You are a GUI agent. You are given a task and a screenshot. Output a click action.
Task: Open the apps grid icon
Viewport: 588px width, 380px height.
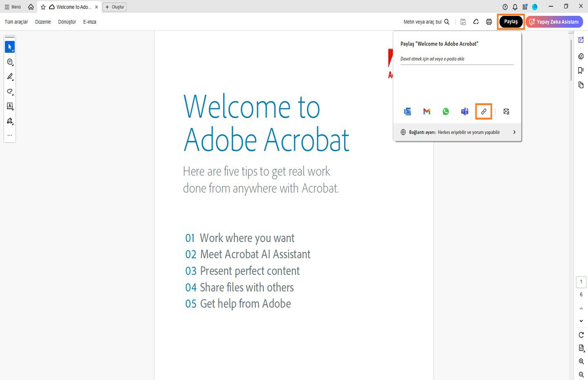click(525, 7)
